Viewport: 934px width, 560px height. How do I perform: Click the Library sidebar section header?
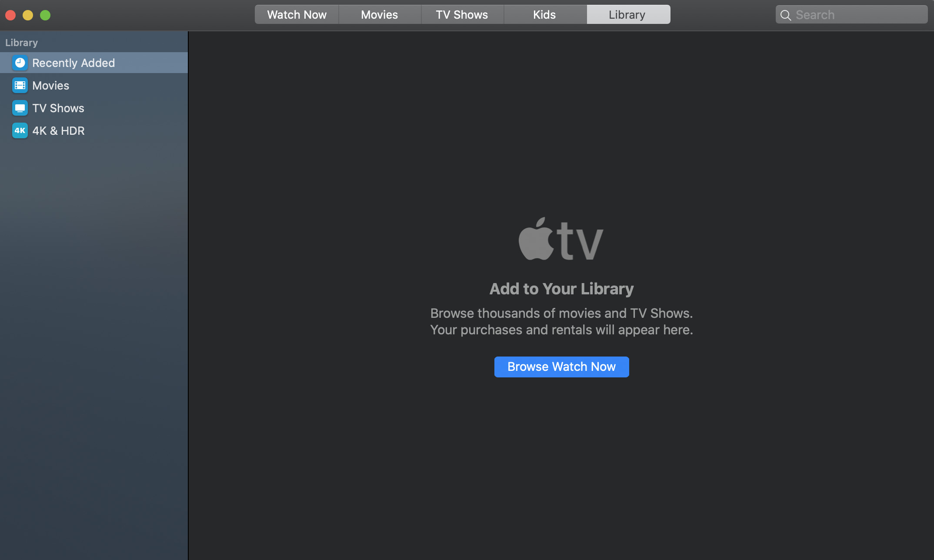21,43
